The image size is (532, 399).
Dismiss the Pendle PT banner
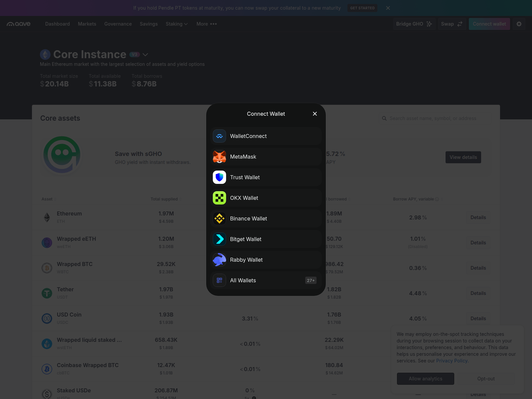(x=388, y=8)
